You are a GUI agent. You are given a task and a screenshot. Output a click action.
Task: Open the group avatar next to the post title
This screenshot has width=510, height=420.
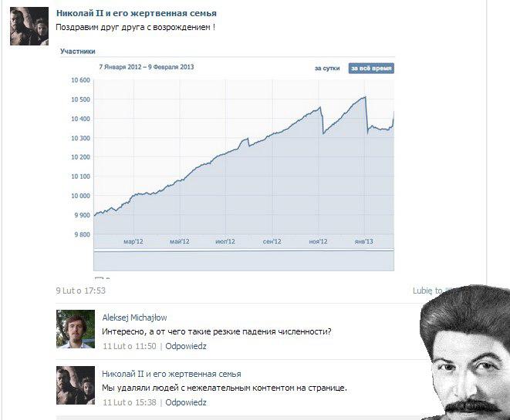pos(29,26)
